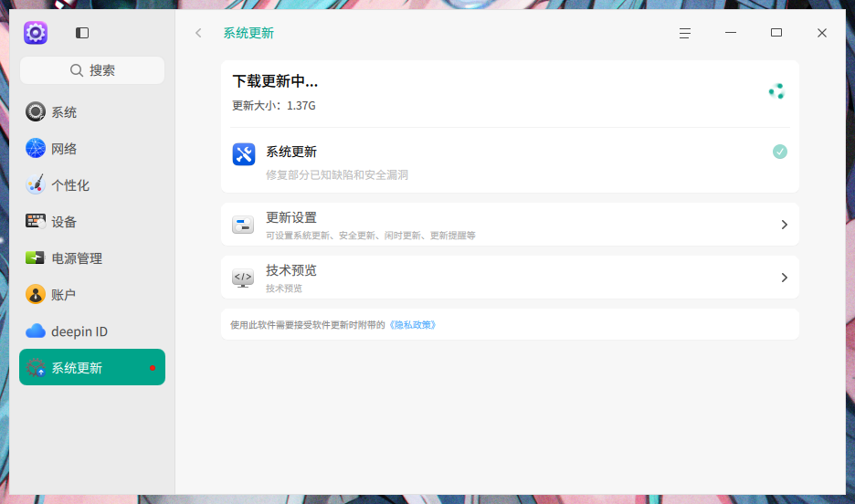This screenshot has width=855, height=504.
Task: Expand 技术预览 via right chevron
Action: click(784, 278)
